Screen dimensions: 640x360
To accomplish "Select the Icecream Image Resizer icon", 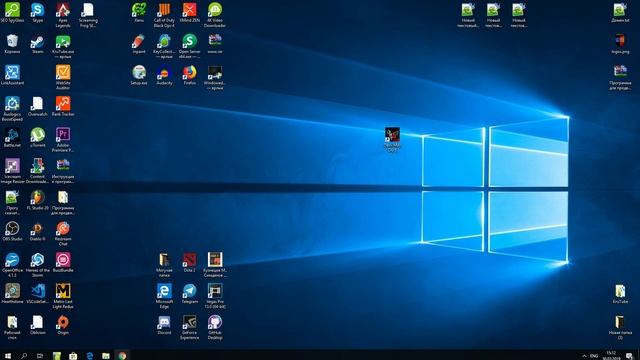I will click(x=12, y=171).
